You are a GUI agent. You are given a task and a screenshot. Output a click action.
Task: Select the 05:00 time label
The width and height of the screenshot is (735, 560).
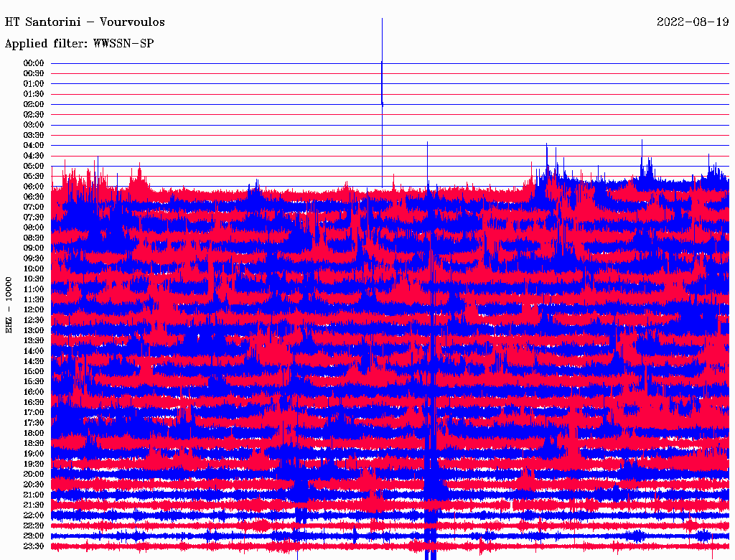(34, 166)
